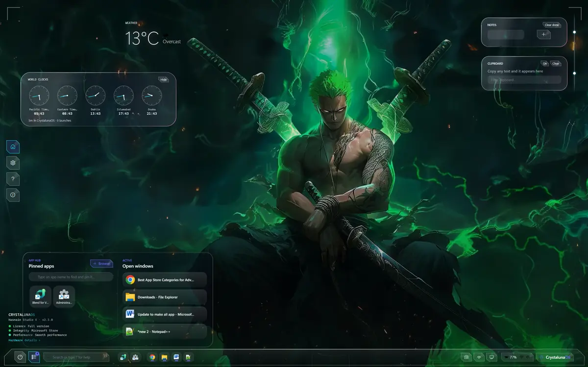
Task: Click the Dublin clock face
Action: click(x=96, y=96)
